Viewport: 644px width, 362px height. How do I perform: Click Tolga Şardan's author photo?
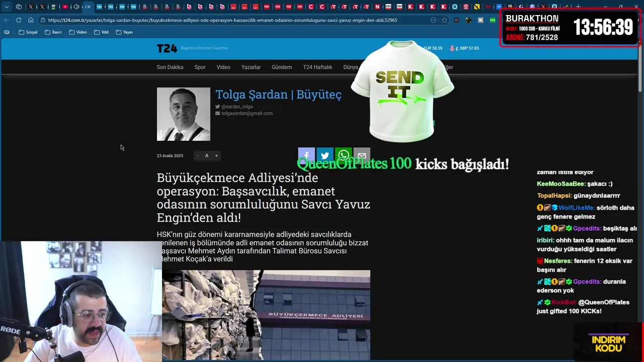click(183, 114)
